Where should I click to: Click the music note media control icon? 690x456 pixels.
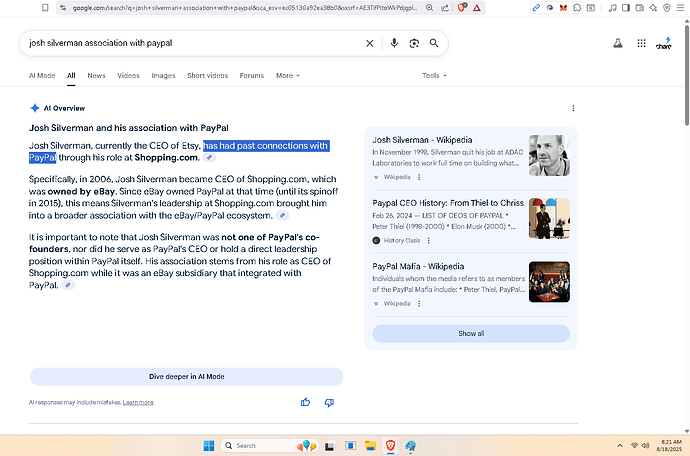(x=612, y=7)
